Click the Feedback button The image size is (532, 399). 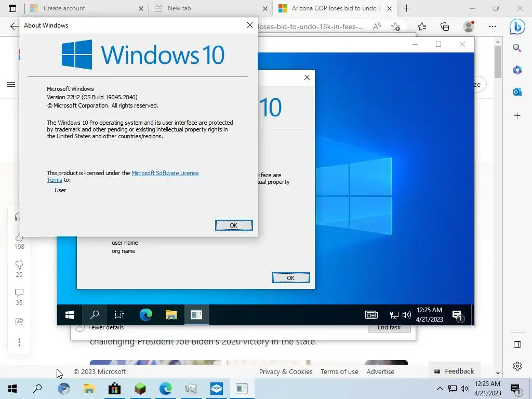click(454, 371)
